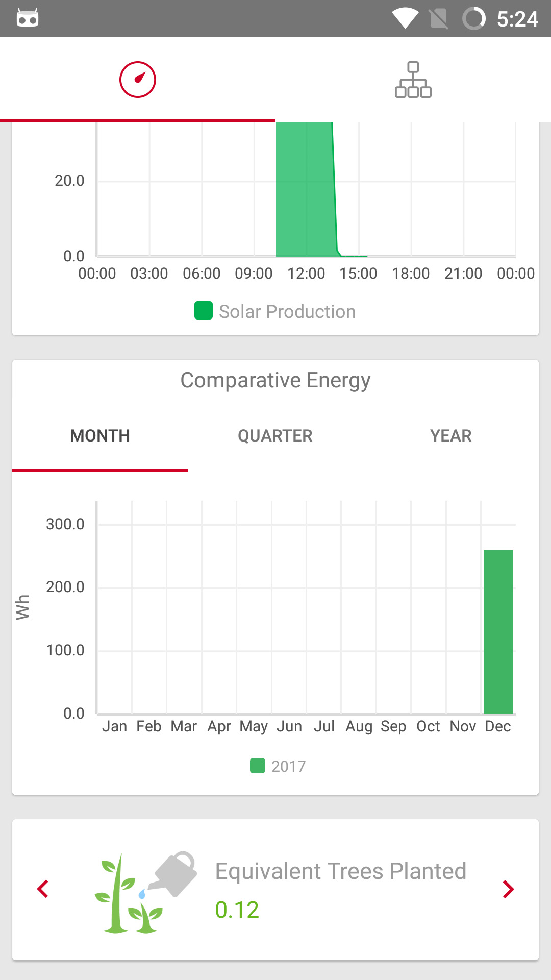Tap the clock showing 5:24
This screenshot has width=551, height=980.
click(517, 19)
